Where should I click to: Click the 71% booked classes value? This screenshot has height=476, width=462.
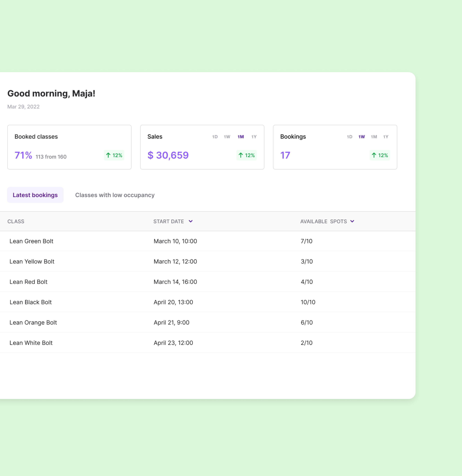[x=23, y=155]
